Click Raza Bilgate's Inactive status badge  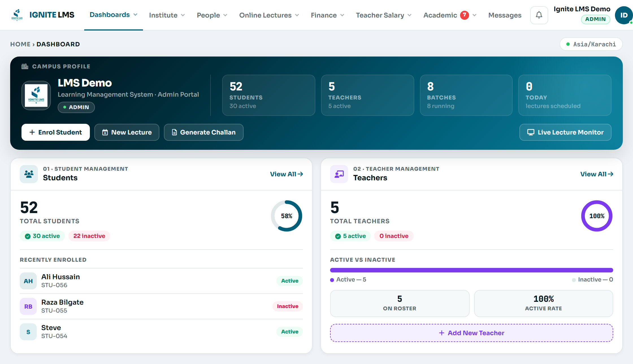pos(288,306)
